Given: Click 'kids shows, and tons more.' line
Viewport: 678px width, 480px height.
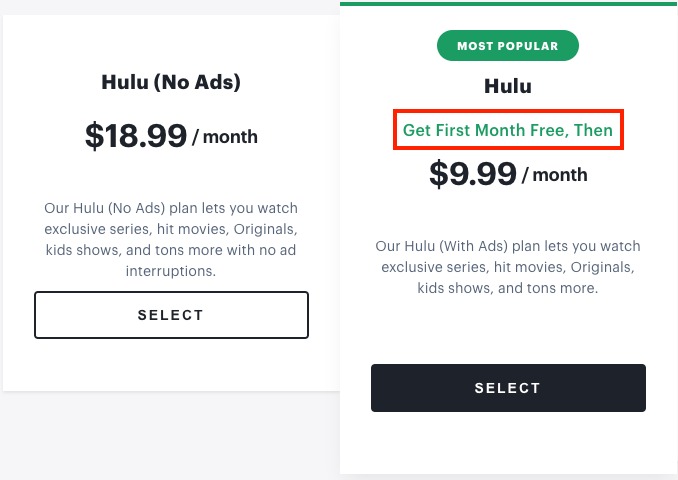Looking at the screenshot, I should [x=508, y=288].
